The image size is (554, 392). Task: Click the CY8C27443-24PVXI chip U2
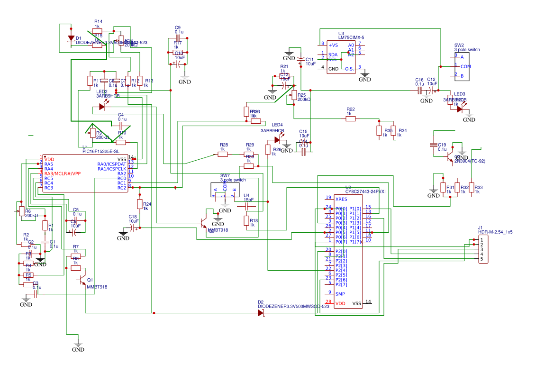tap(348, 251)
